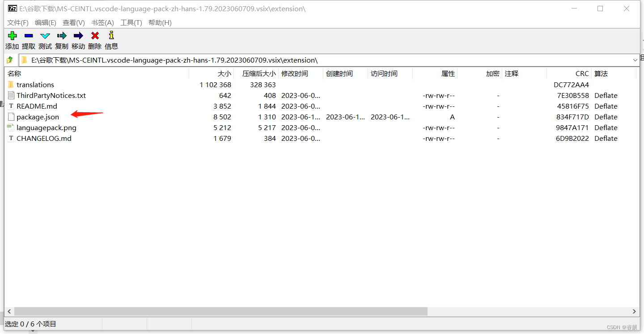Click the Test (测试) toolbar icon

tap(45, 36)
